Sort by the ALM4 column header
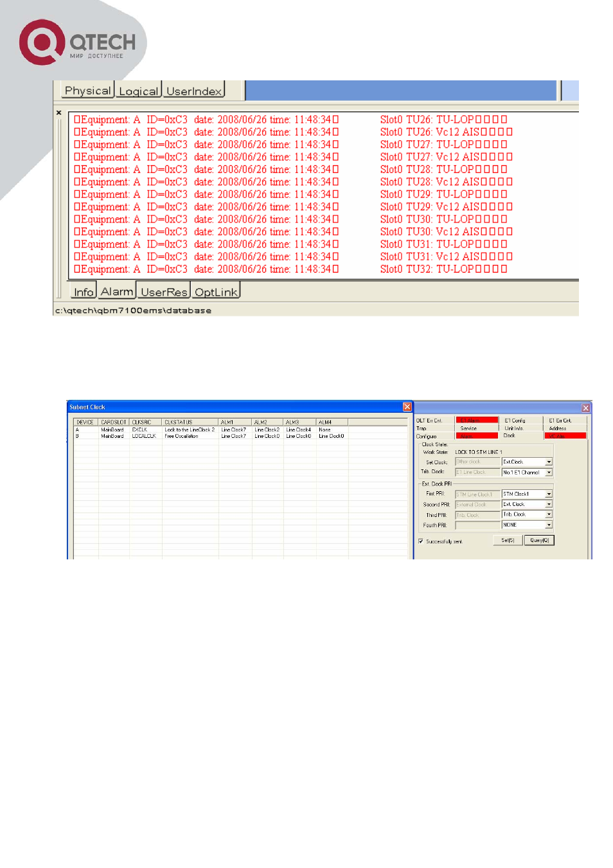Image resolution: width=613 pixels, height=868 pixels. (332, 422)
